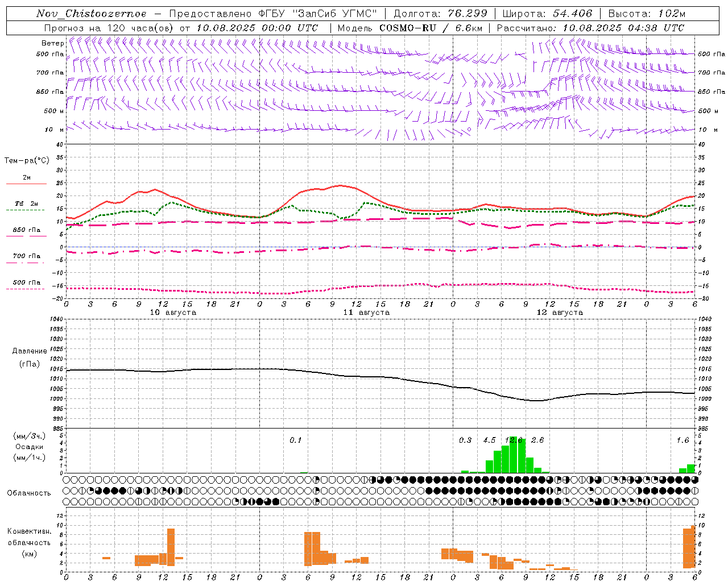
Task: Click the tallest green precipitation bar
Action: coord(514,455)
